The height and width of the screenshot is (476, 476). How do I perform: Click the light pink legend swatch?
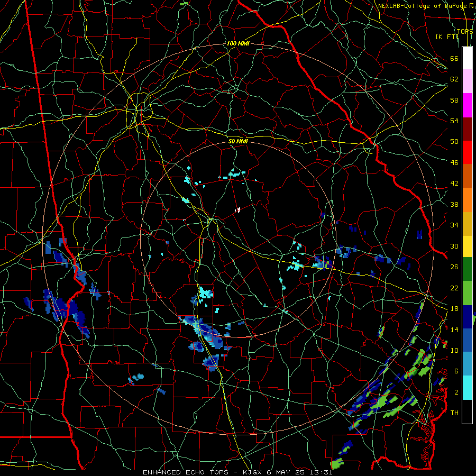(x=467, y=81)
